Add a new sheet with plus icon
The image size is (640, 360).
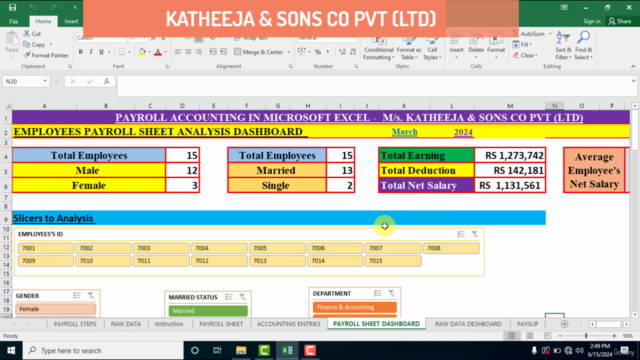pyautogui.click(x=564, y=324)
